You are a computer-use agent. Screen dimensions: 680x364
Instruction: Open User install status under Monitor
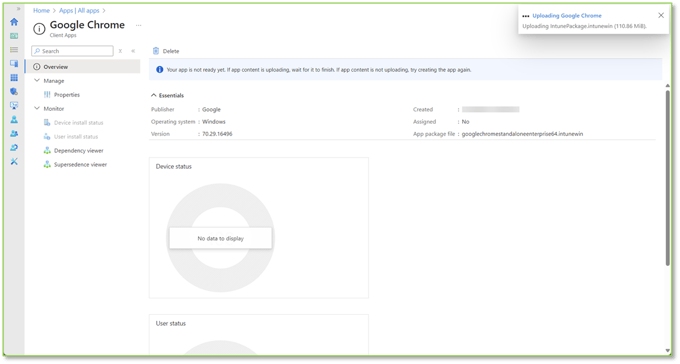pos(76,137)
